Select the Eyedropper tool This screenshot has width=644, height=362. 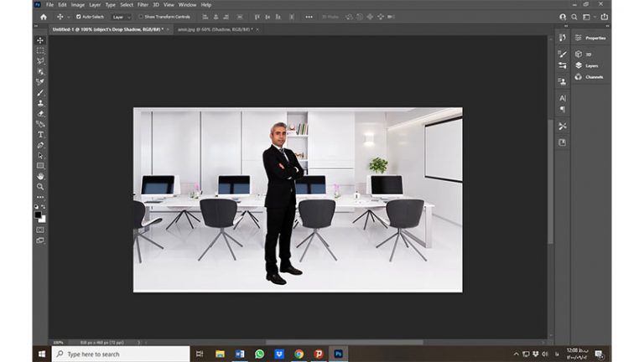click(40, 82)
